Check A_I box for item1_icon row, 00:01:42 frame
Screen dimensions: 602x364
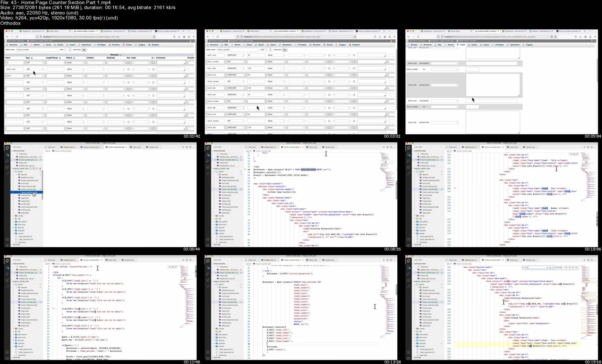[x=153, y=69]
